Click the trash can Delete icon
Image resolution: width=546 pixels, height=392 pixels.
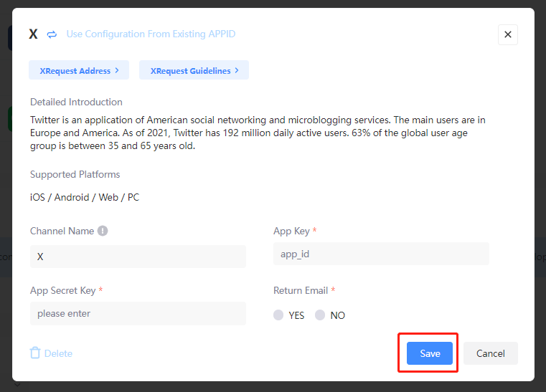tap(35, 353)
